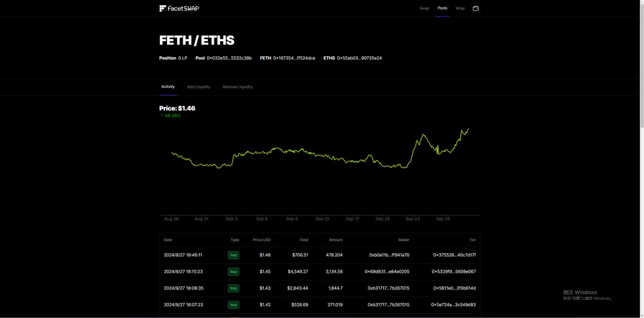644x318 pixels.
Task: Open maker address 0x69d831...e84e0205
Action: coord(387,272)
